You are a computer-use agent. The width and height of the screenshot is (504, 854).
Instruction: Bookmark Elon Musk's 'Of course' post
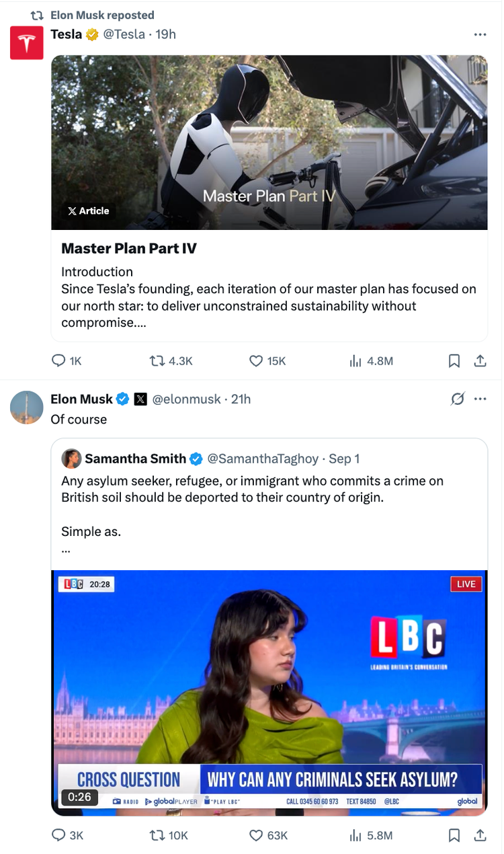(x=454, y=835)
